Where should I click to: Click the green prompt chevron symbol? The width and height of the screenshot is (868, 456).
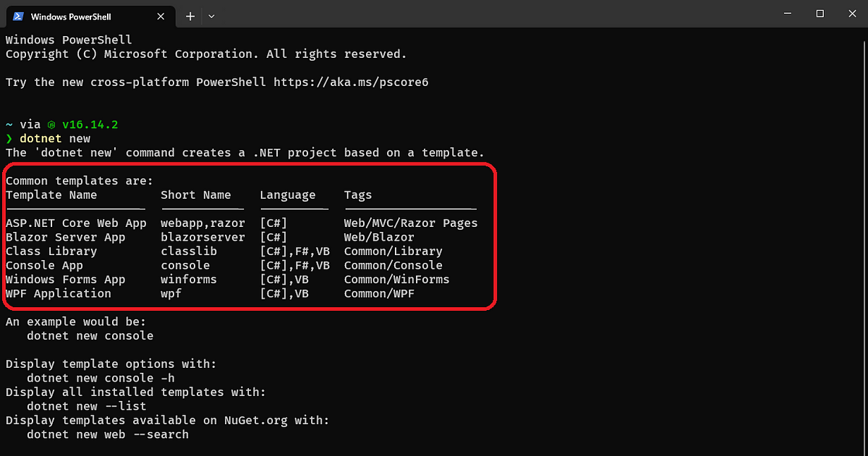coord(9,139)
